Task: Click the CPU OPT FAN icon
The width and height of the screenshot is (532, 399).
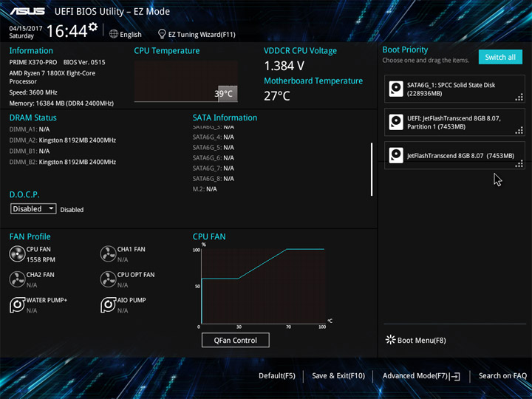Action: point(108,279)
